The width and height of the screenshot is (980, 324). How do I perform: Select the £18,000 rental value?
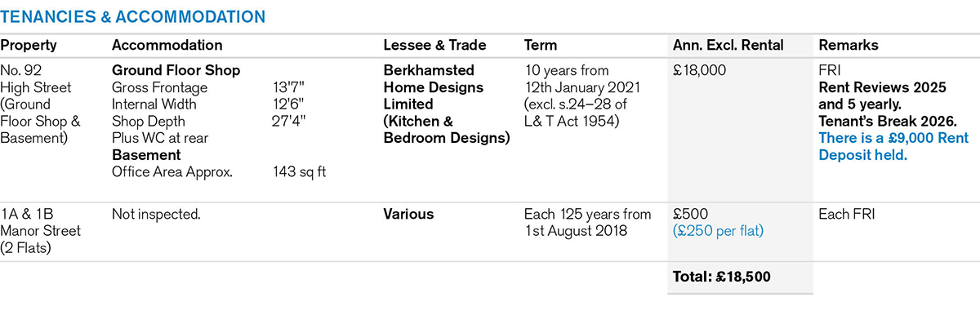click(699, 70)
